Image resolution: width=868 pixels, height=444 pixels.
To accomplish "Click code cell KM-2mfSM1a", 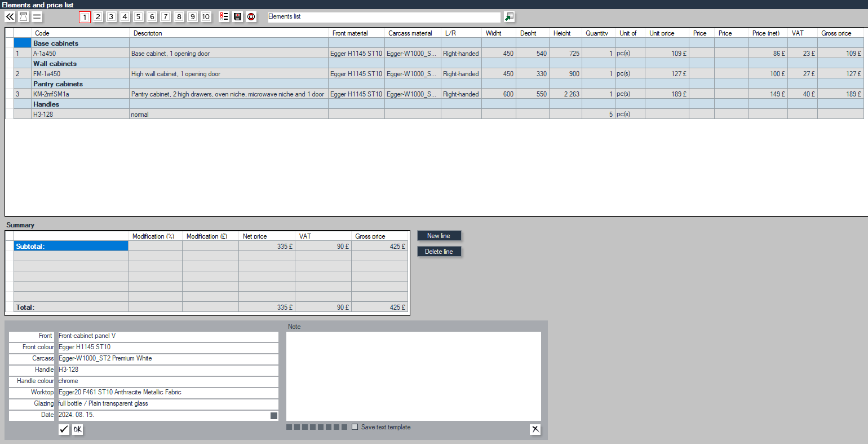I will pyautogui.click(x=80, y=94).
